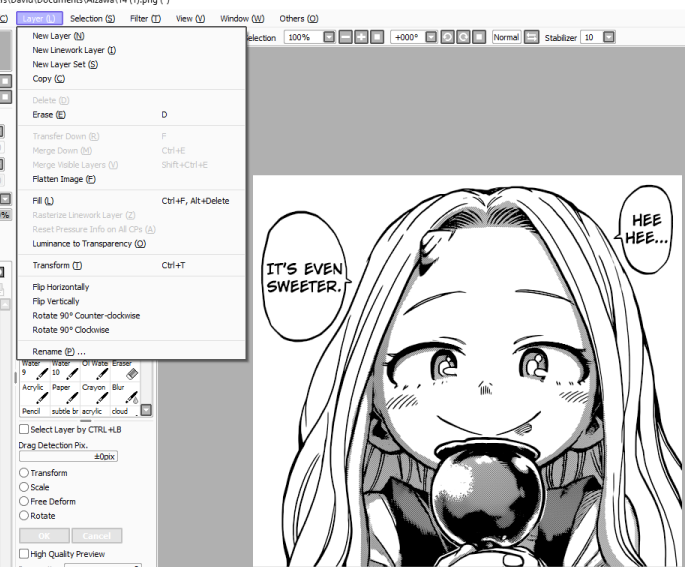Click the greyed Cancel button
Image resolution: width=685 pixels, height=567 pixels.
point(97,536)
